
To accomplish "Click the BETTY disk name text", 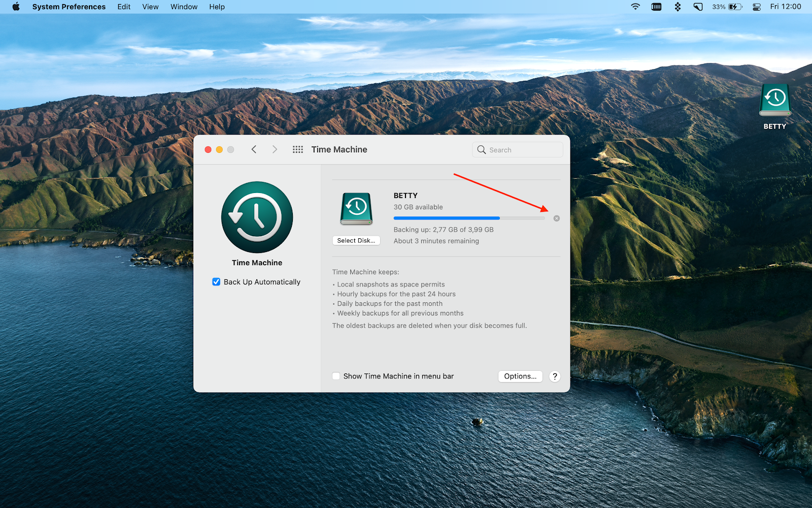I will tap(405, 196).
